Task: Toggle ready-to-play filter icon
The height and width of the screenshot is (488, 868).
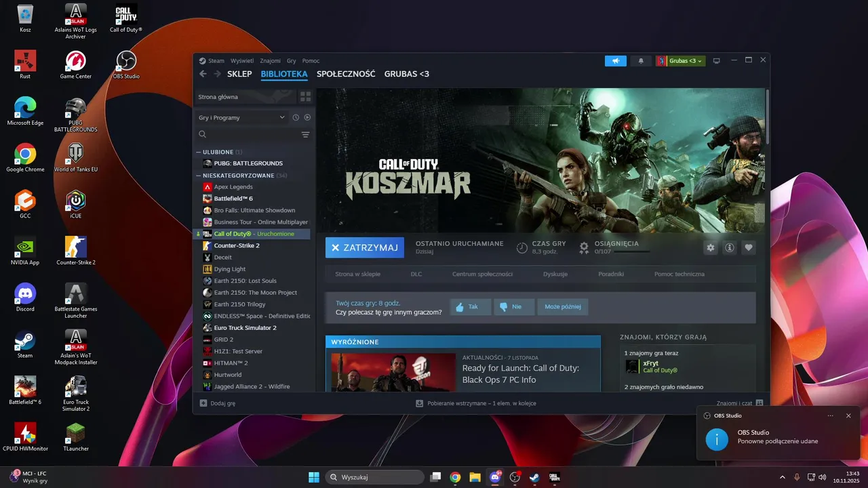Action: point(307,117)
